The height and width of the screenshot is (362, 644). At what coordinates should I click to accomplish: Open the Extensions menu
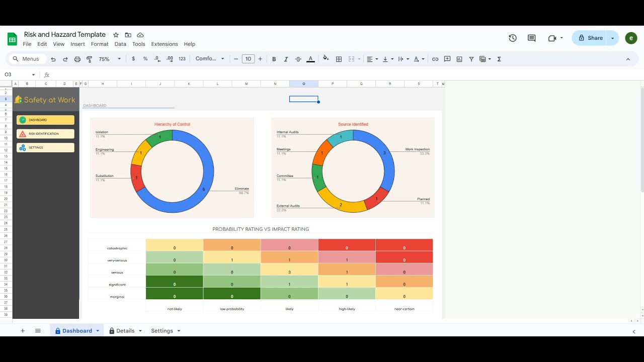[x=165, y=44]
